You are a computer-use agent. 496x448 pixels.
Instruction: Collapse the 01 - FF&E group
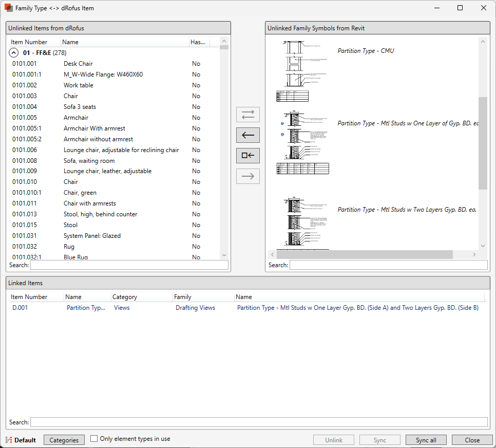click(x=14, y=53)
